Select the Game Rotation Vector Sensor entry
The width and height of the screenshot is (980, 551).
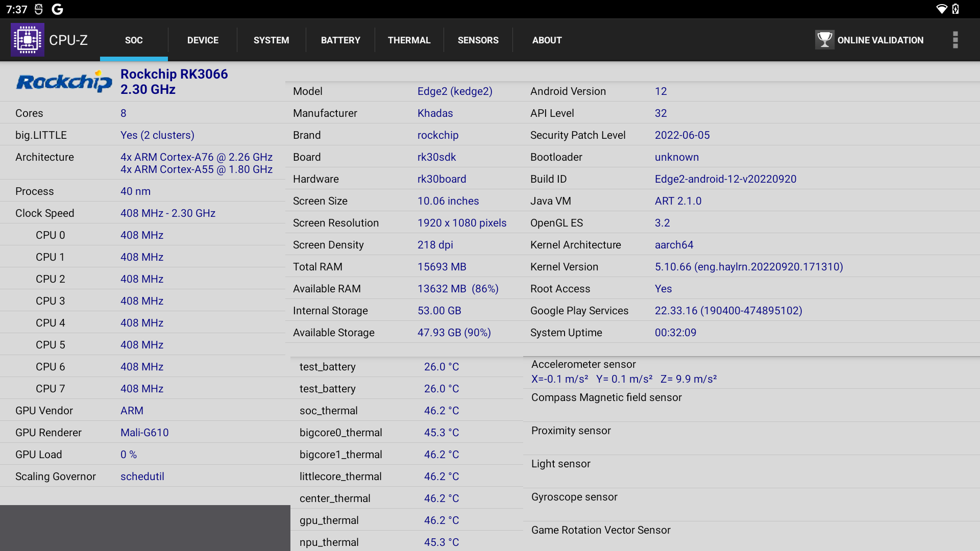pos(751,536)
